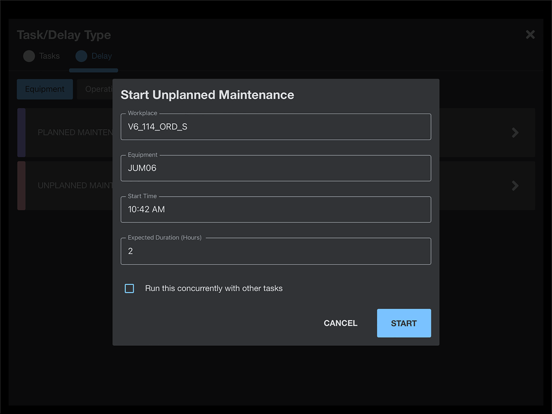Click the Workplace field V6_114_ORD_S
The image size is (552, 414).
coord(276,127)
